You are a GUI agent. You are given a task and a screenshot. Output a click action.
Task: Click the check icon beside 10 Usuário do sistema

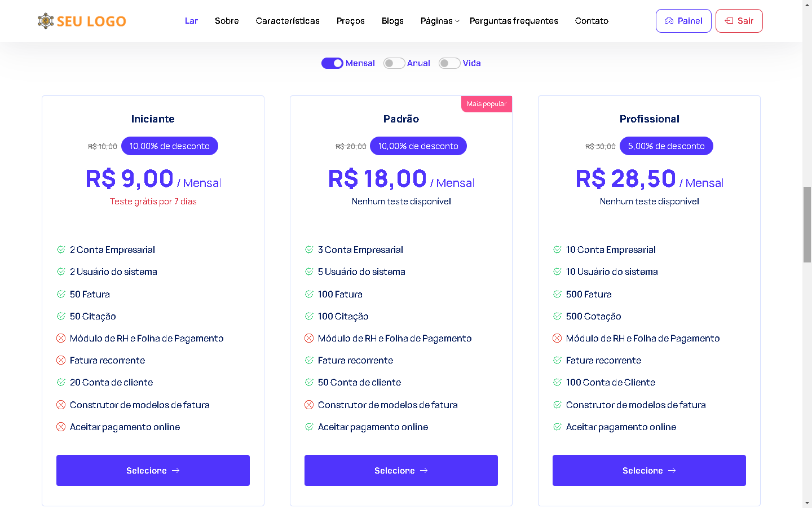557,271
